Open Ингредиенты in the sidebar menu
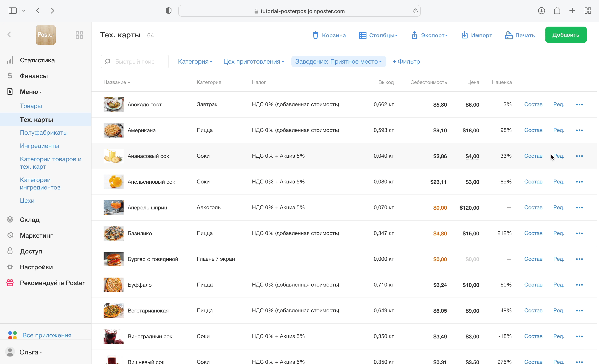 (39, 146)
